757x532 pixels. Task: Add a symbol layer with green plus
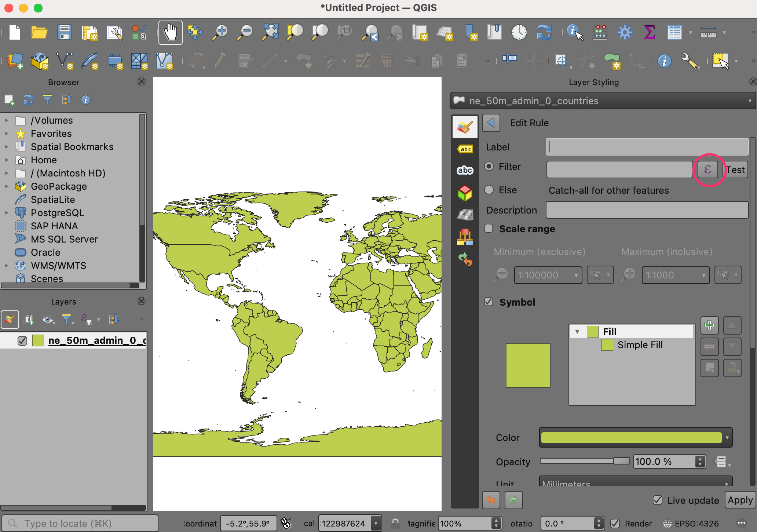pyautogui.click(x=709, y=325)
